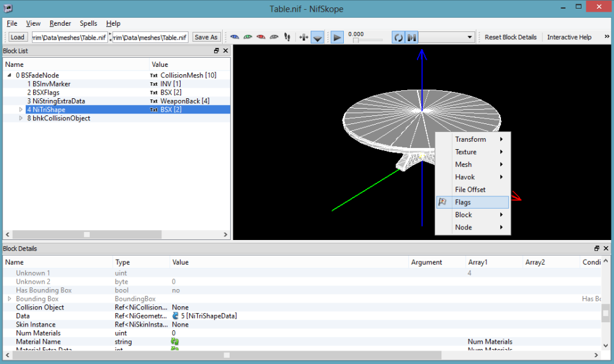Viewport: 614px width, 364px height.
Task: Expand the 8 bhkCollisionObject node
Action: (x=21, y=118)
